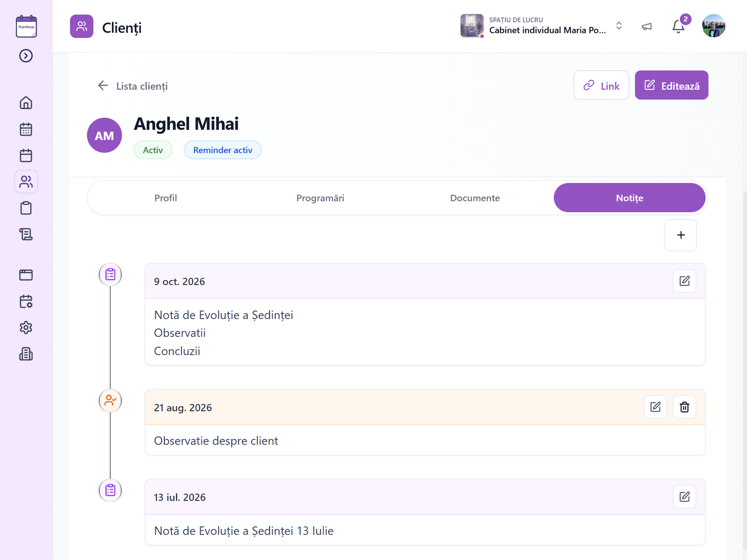Click the Editează button
The image size is (747, 560).
click(x=672, y=85)
